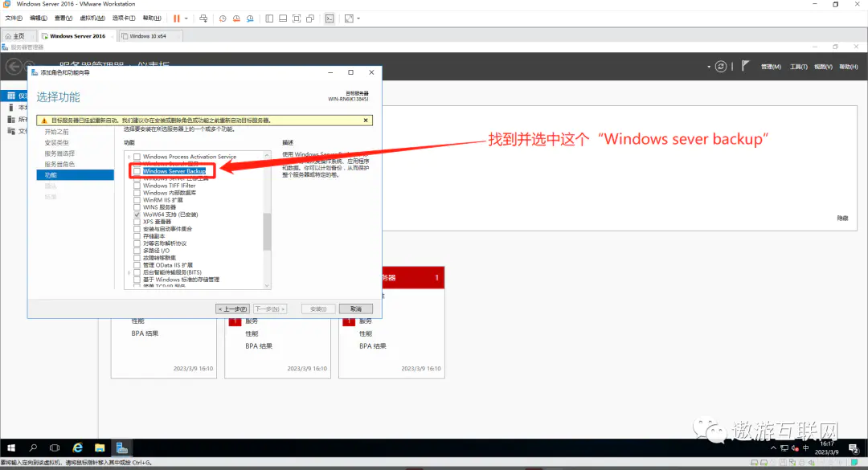Viewport: 868px width, 470px height.
Task: Open the snapshot manager icon
Action: 250,18
